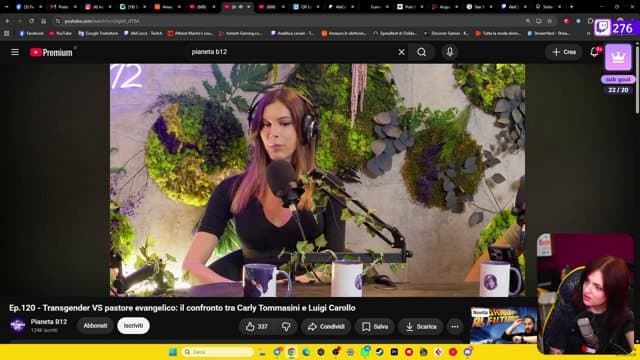Open Microsoft Edge from the taskbar
Screen dimensions: 640x360
[306, 352]
